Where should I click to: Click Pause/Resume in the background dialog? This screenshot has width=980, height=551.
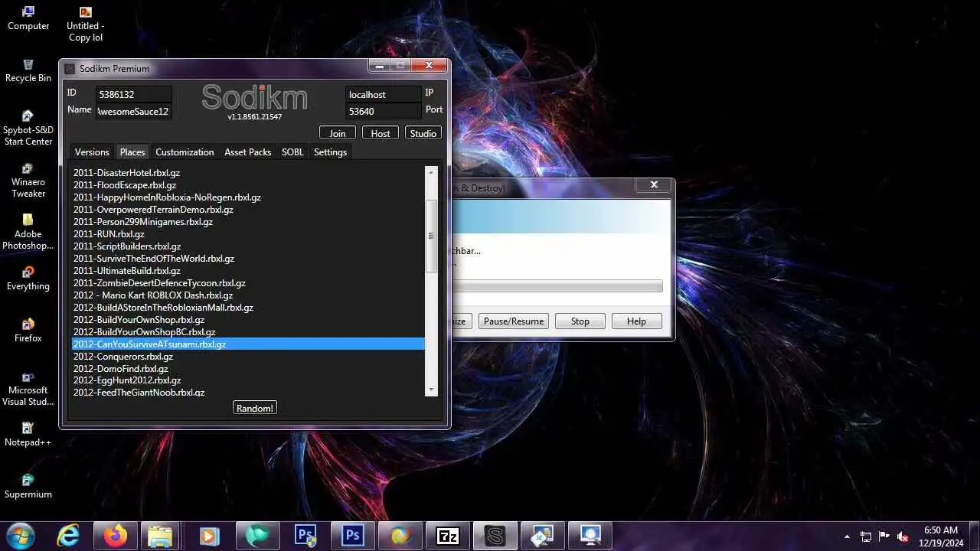tap(514, 321)
